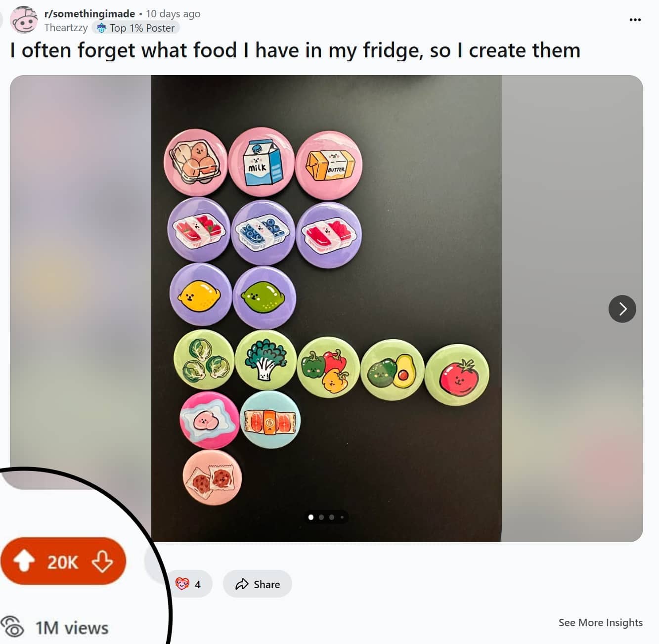Upvote the post with the arrow
The image size is (659, 644).
24,561
